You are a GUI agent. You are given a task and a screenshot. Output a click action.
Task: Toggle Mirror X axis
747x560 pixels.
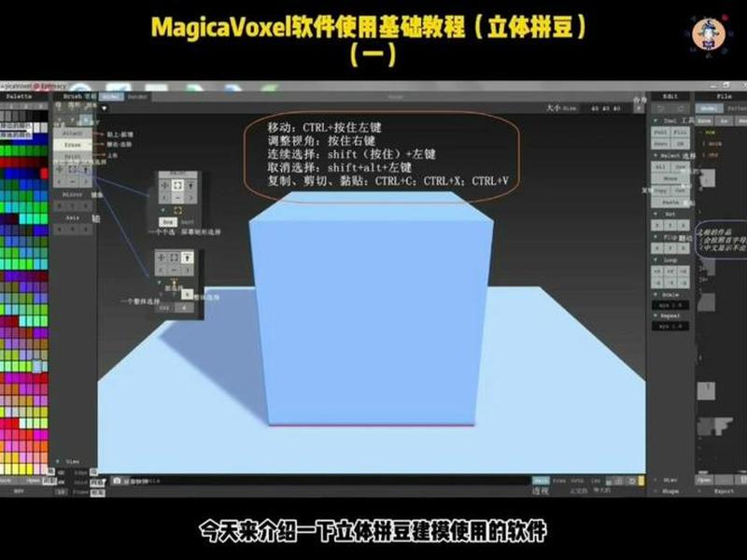pyautogui.click(x=60, y=205)
